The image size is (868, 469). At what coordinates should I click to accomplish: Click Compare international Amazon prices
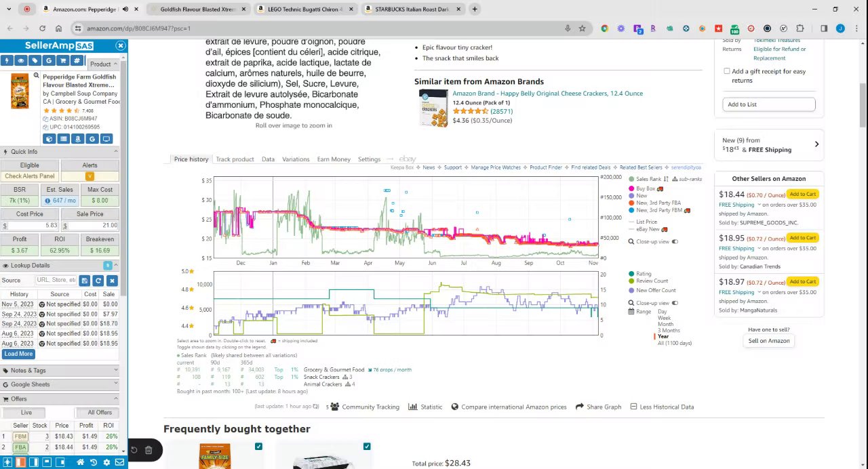pos(509,407)
